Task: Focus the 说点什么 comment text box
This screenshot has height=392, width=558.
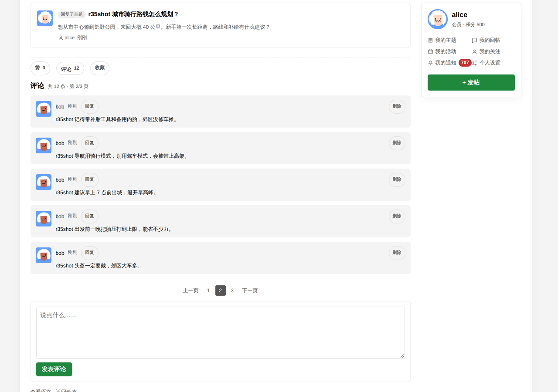Action: tap(221, 333)
